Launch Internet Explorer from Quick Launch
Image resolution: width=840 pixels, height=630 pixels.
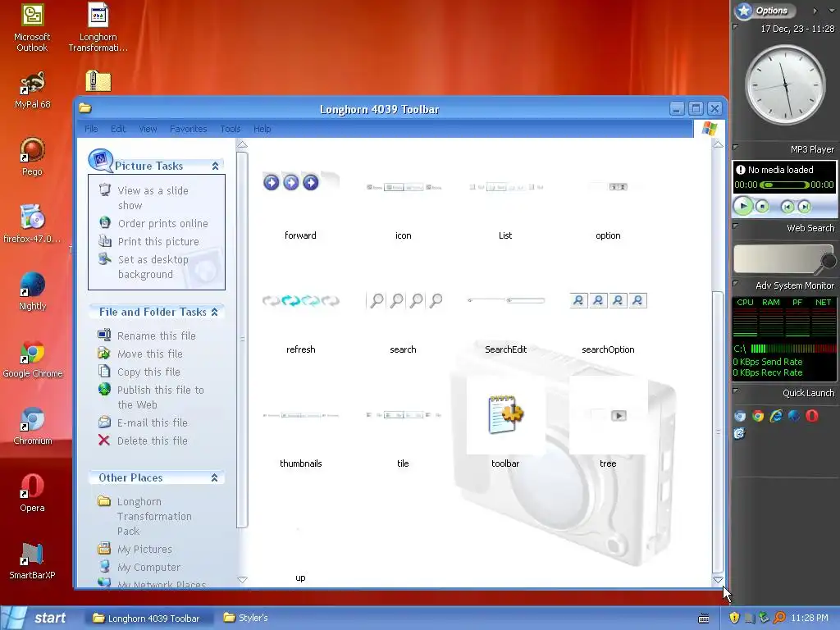click(x=776, y=416)
